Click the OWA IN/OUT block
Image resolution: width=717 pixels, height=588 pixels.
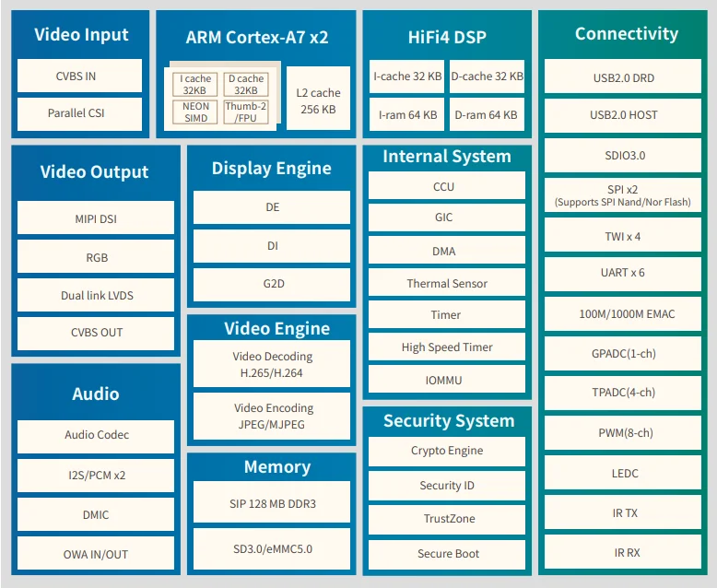click(96, 554)
